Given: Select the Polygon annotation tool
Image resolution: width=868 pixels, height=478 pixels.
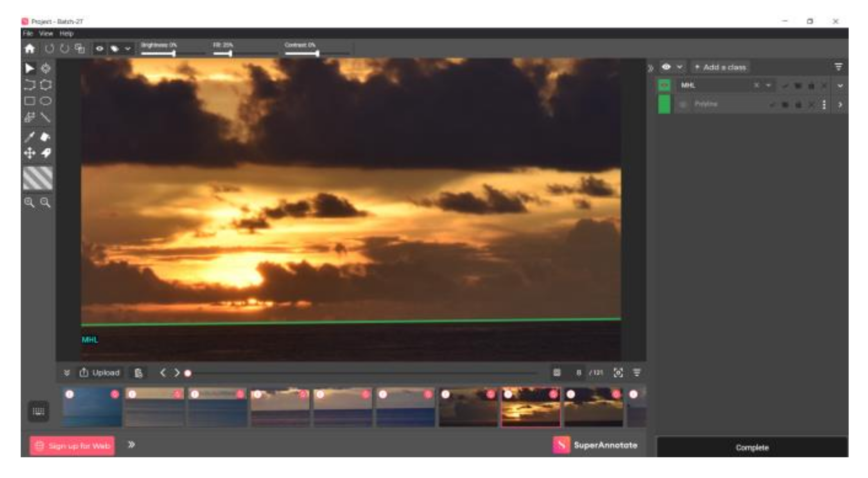Looking at the screenshot, I should click(46, 85).
